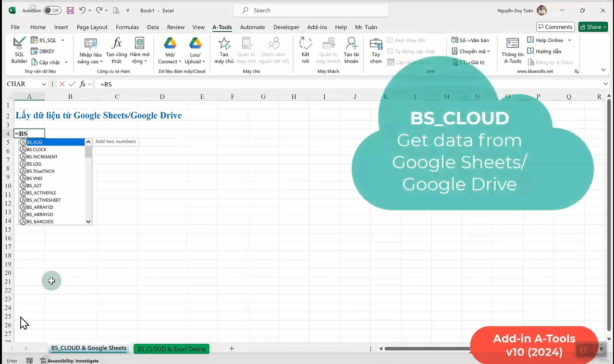
Task: Select BS_CLOUD & Google Sheets sheet tab
Action: pos(89,348)
